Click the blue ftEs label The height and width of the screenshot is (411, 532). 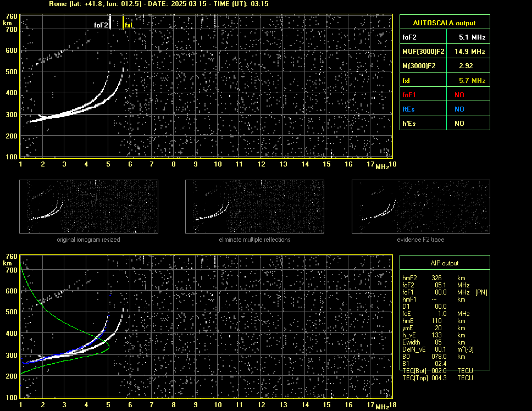tap(408, 109)
